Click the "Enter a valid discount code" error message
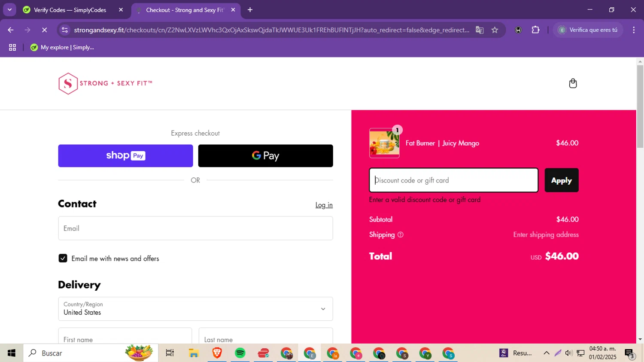 point(425,200)
